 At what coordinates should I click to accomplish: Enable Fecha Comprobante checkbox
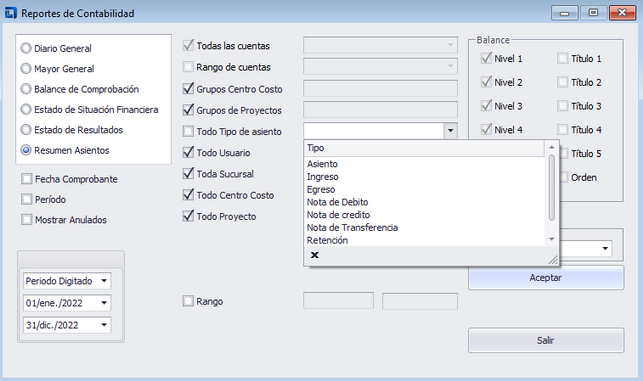27,179
